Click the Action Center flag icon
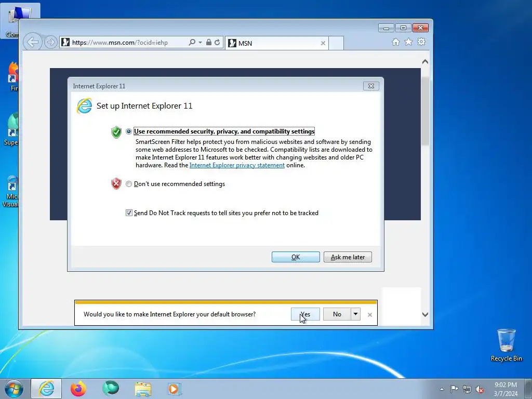The width and height of the screenshot is (532, 399). (454, 389)
